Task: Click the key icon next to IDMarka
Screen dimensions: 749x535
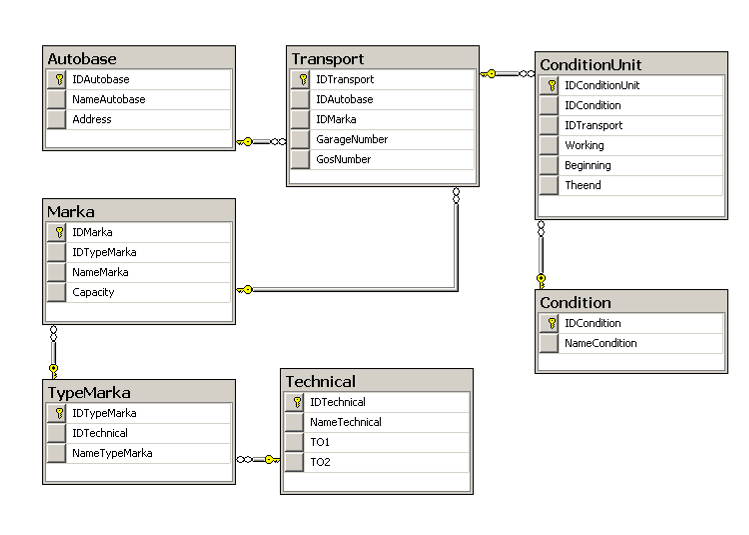Action: 57,232
